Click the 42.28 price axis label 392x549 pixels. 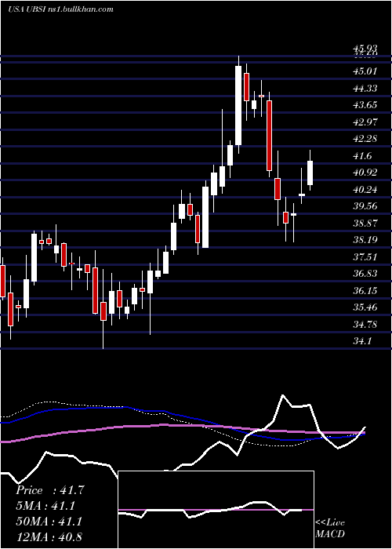[365, 139]
